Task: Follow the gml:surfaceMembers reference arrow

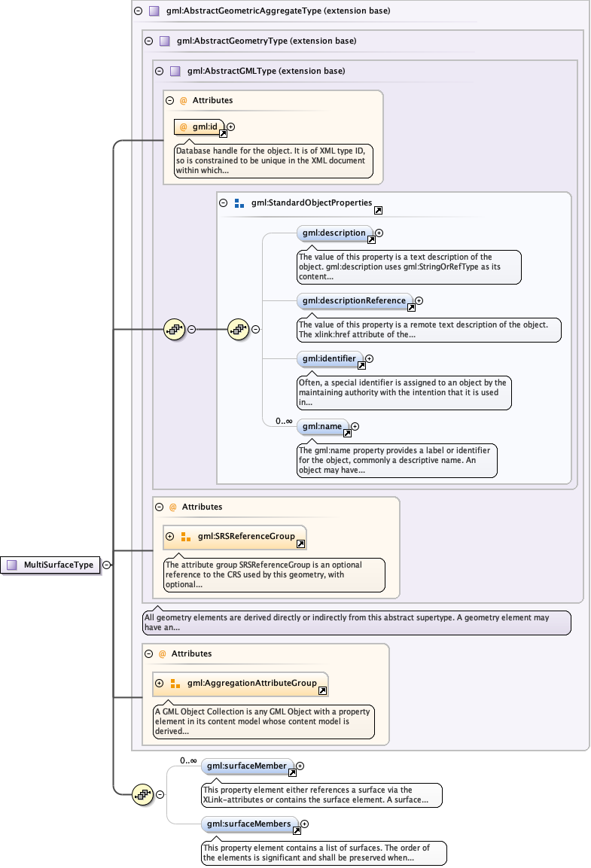Action: [296, 830]
